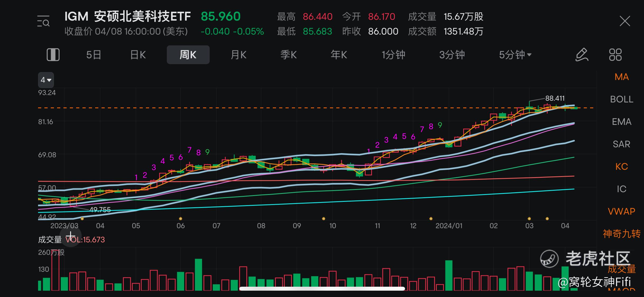Click the tiger community logo icon

pyautogui.click(x=549, y=258)
